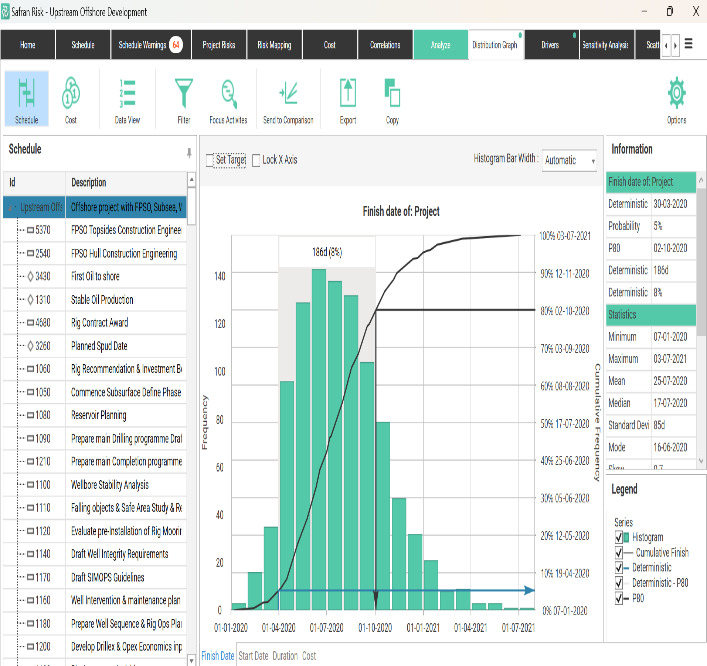Click the tab strip right arrow

click(675, 45)
